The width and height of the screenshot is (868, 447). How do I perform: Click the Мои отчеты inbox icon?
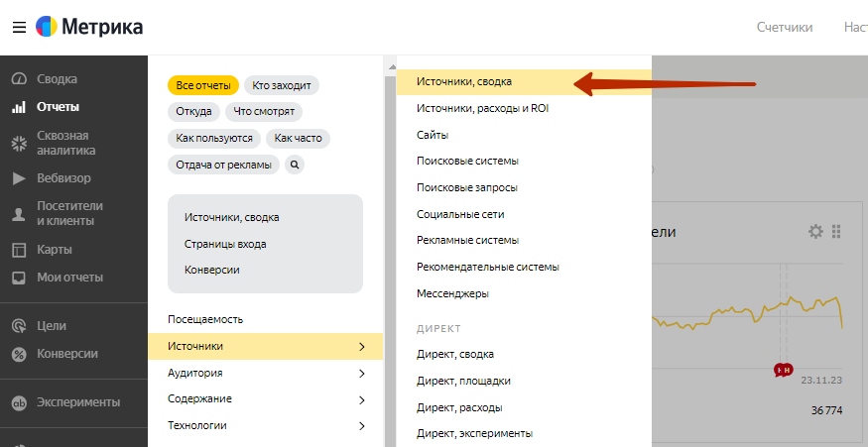click(x=19, y=278)
